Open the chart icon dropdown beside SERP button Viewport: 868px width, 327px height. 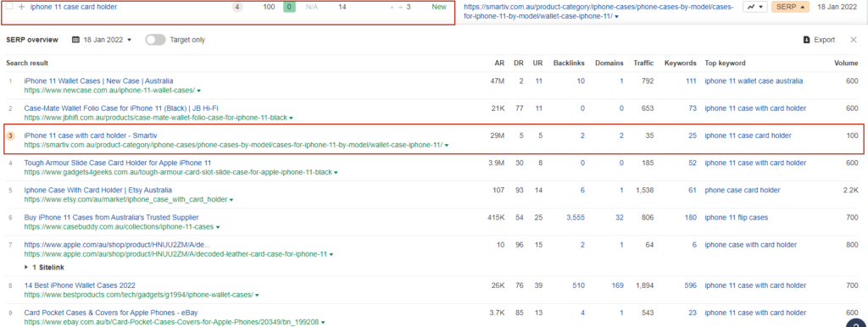pyautogui.click(x=754, y=7)
